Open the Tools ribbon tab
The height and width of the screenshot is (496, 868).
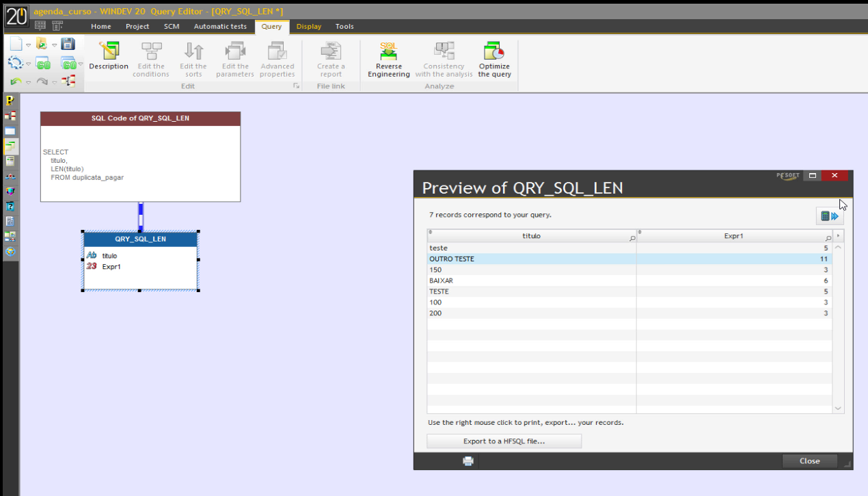click(x=344, y=26)
